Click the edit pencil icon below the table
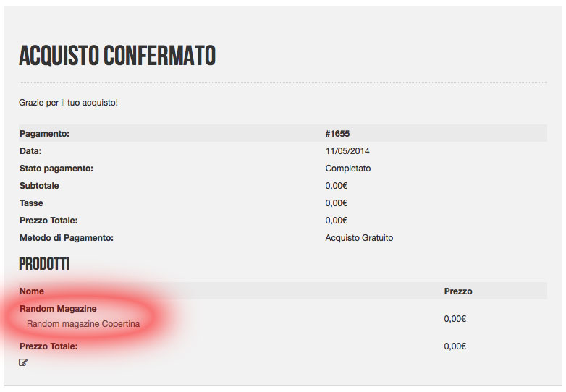 click(x=23, y=362)
